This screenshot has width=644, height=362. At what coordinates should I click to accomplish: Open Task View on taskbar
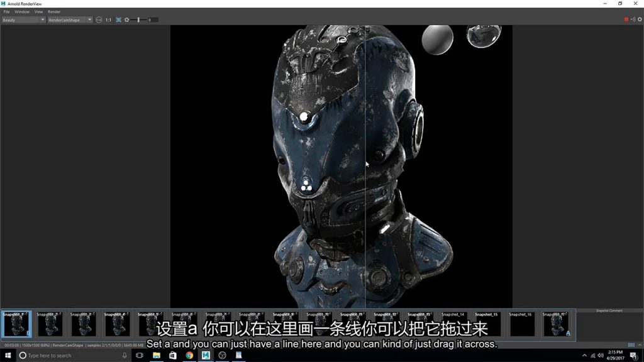click(140, 356)
